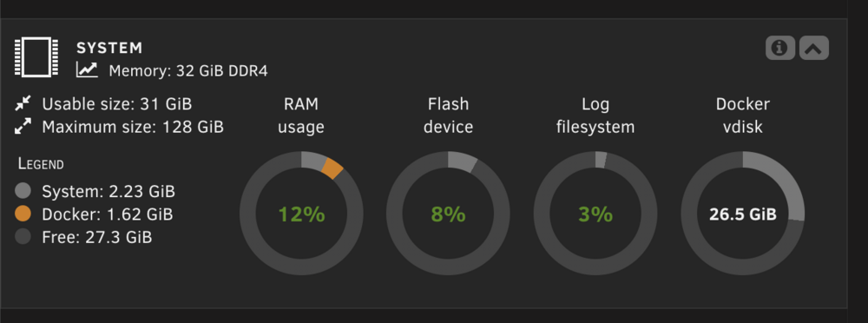Click the orange Docker segment in RAM chart
Screen dimensions: 868x323
tap(332, 168)
